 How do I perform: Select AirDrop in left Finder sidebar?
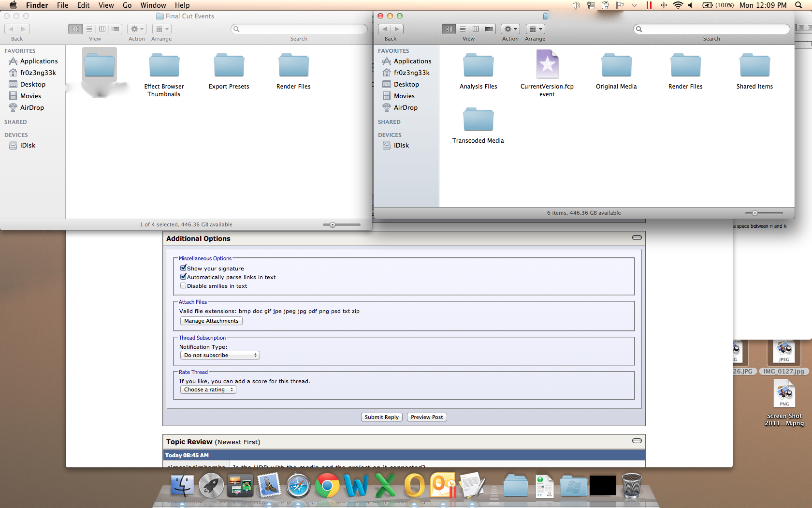(x=32, y=107)
